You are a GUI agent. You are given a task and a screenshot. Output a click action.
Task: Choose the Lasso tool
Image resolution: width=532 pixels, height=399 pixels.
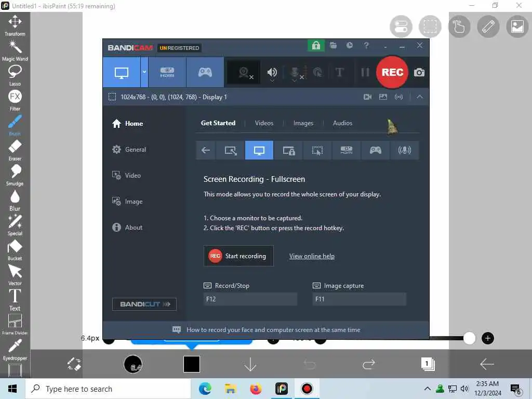pos(15,75)
